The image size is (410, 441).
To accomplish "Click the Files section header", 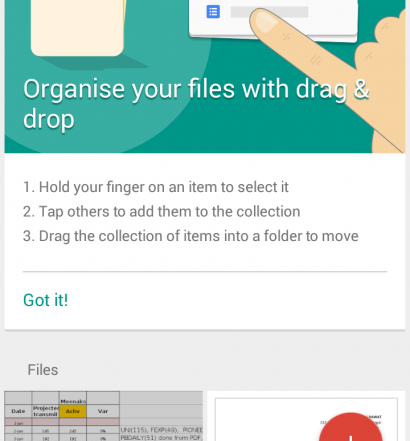I will click(43, 370).
